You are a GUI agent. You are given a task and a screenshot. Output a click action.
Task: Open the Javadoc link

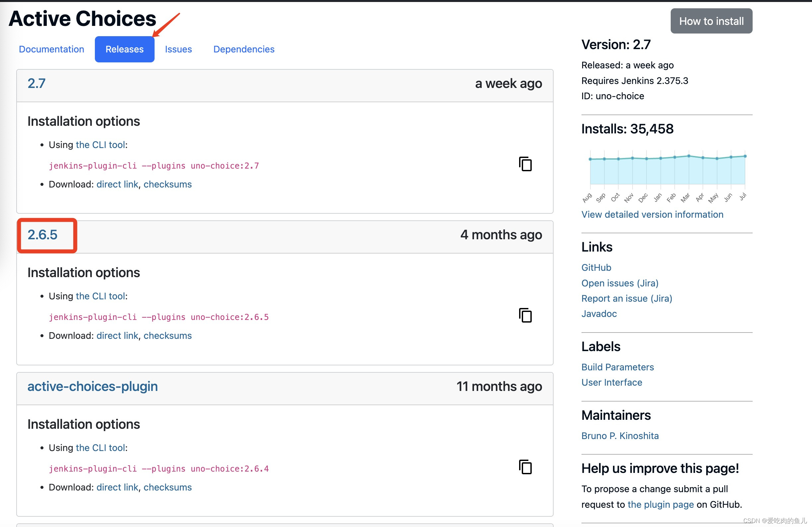coord(599,314)
